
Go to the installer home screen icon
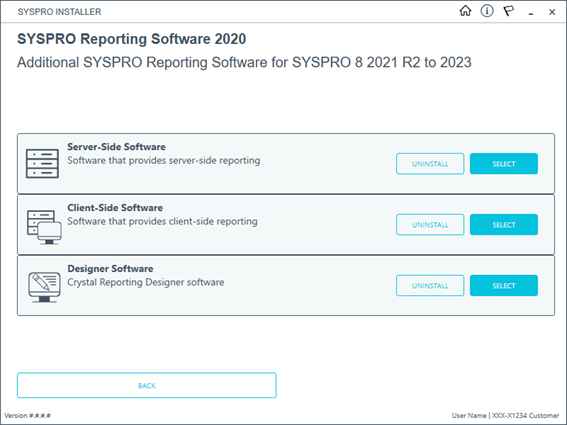[x=465, y=11]
